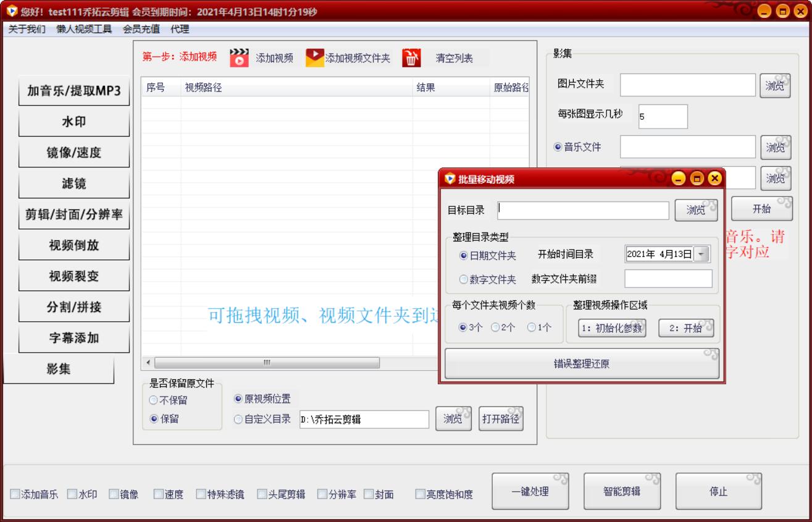Switch to 剪辑/封面/分辨率 tab
The height and width of the screenshot is (522, 812).
tap(74, 214)
